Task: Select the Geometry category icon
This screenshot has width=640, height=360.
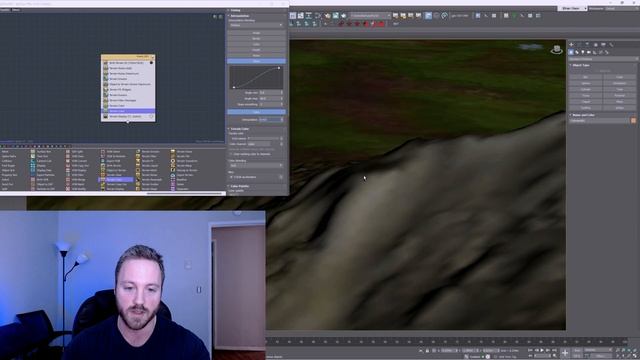Action: coord(571,52)
